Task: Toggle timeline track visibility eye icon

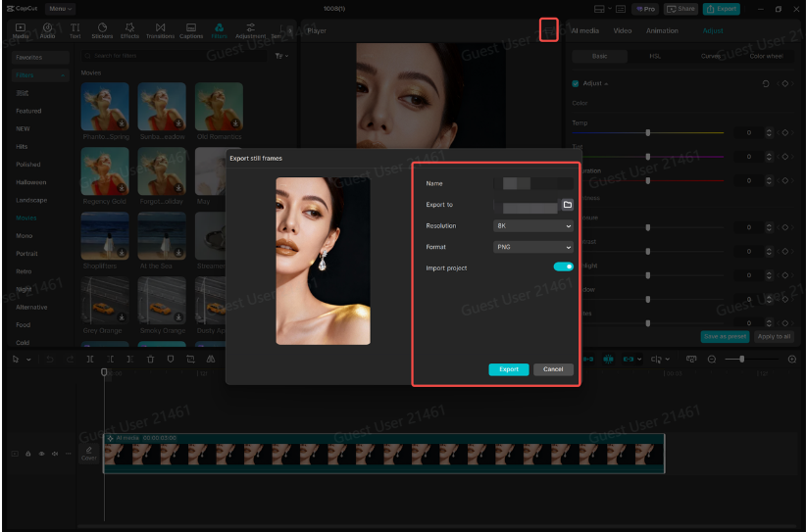Action: (x=41, y=454)
